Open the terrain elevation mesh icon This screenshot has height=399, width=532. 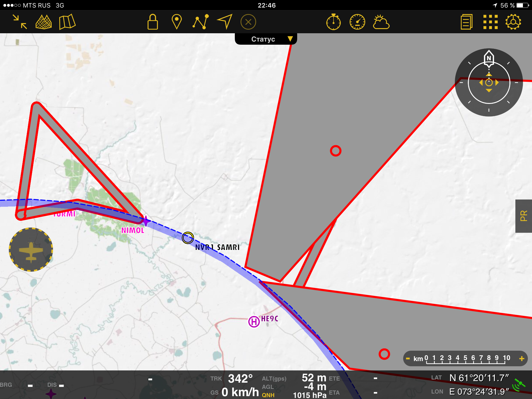pos(43,22)
